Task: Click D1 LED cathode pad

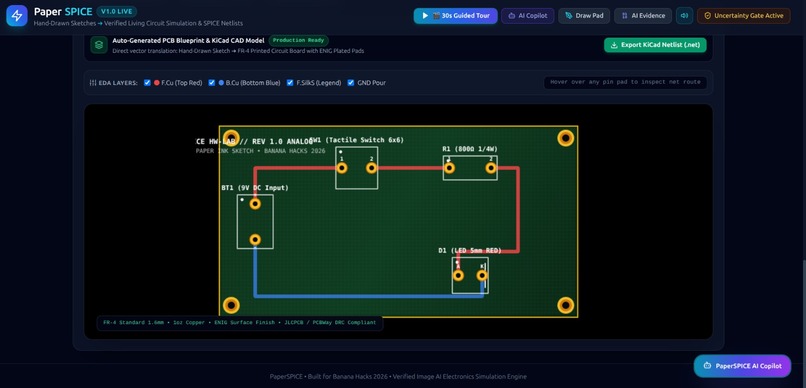Action: 482,275
